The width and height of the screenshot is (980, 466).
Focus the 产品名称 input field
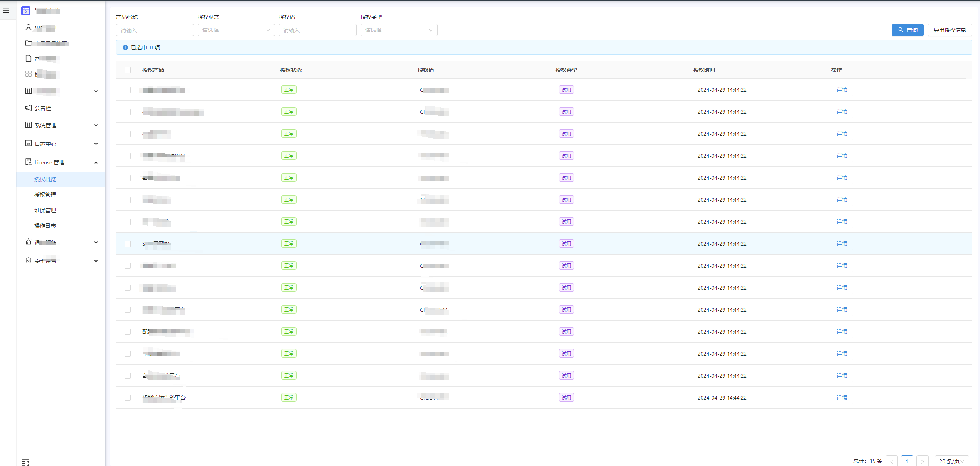tap(155, 30)
